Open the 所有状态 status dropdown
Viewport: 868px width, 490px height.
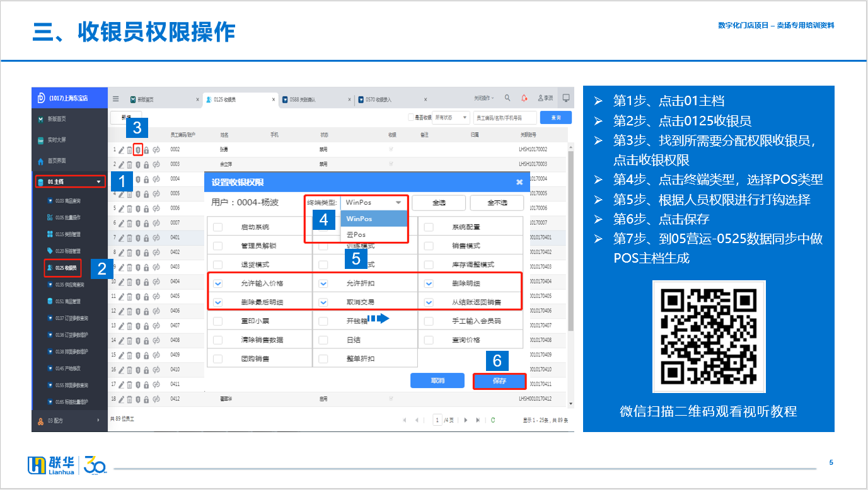[451, 117]
